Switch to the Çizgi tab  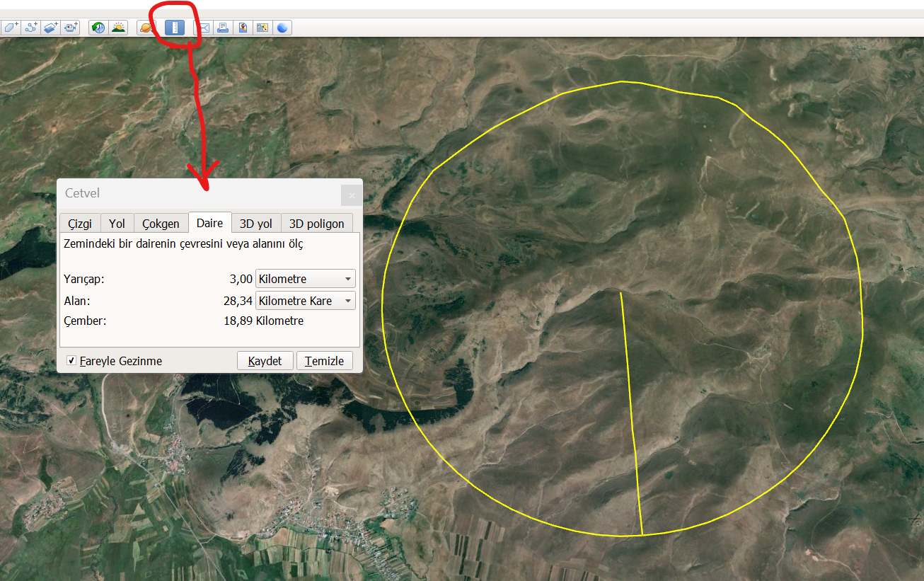(x=80, y=224)
